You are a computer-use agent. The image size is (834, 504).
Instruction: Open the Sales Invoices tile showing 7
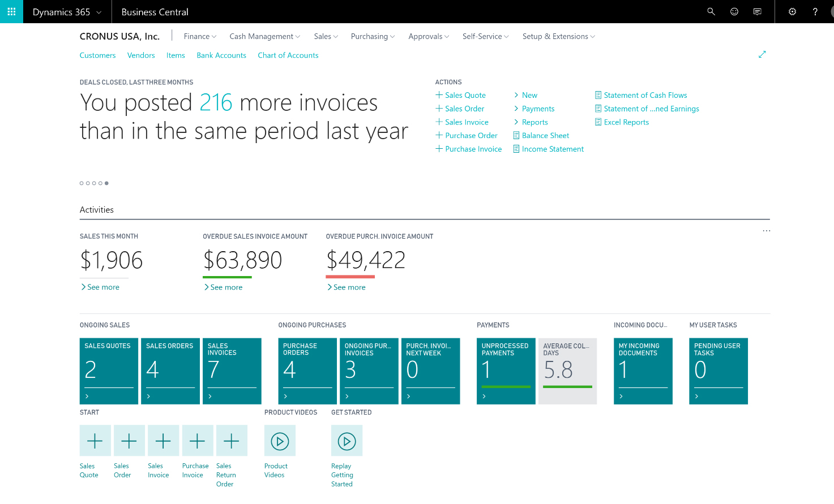coord(232,371)
